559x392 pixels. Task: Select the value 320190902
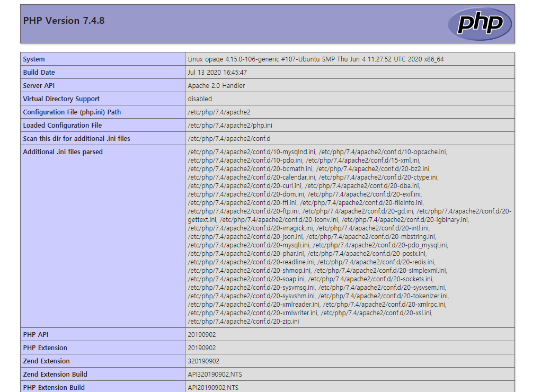point(203,361)
